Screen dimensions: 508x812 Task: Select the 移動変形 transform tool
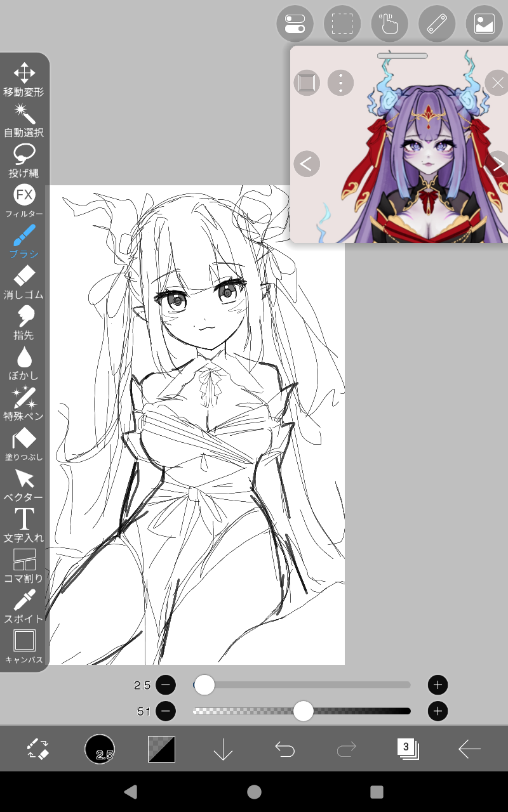click(24, 79)
